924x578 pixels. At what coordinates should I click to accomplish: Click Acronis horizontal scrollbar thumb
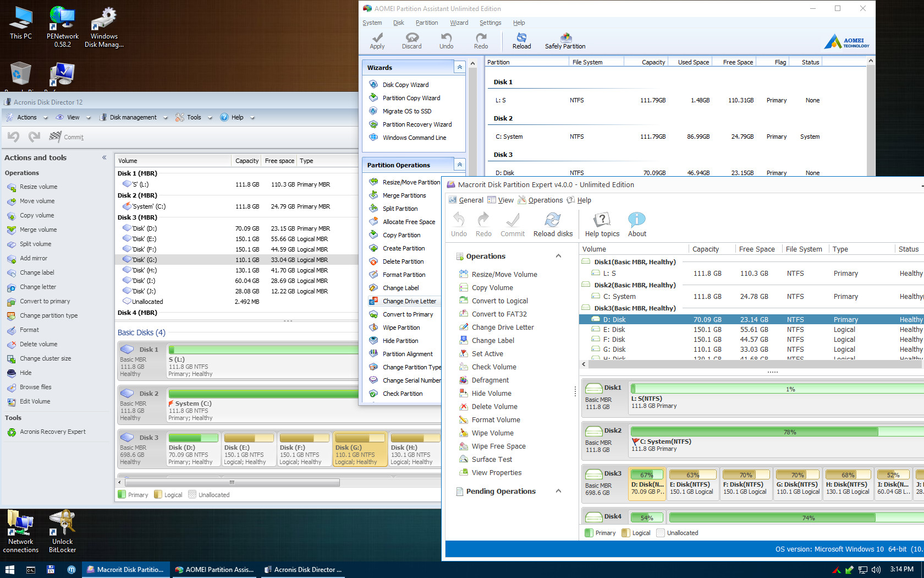pos(231,482)
